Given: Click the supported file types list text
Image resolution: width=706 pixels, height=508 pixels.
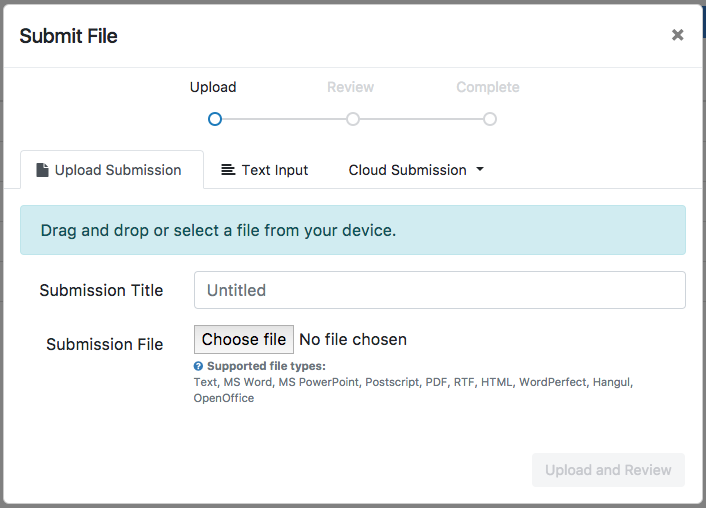Looking at the screenshot, I should pyautogui.click(x=413, y=382).
